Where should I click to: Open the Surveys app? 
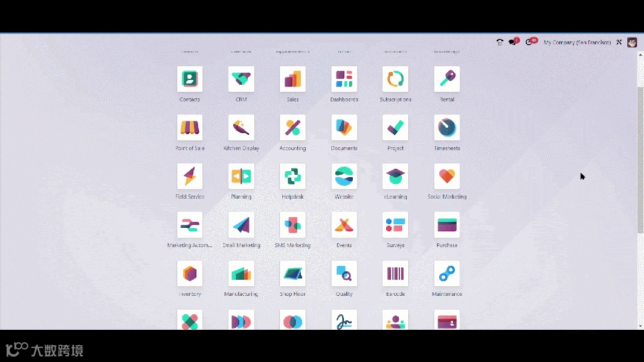pos(396,225)
